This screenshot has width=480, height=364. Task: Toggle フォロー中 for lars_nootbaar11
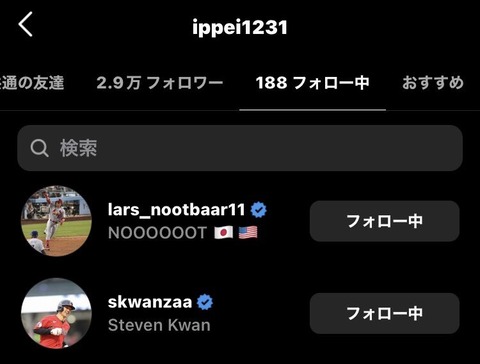385,221
